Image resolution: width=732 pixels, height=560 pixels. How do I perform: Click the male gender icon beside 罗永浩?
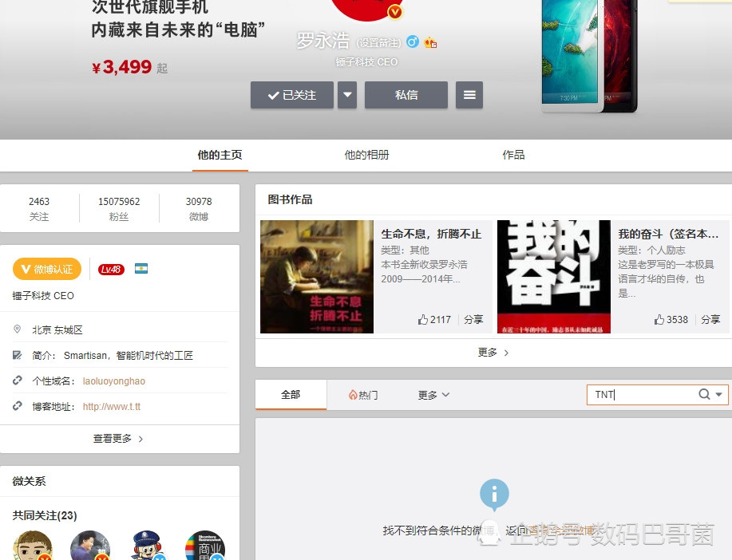(412, 42)
